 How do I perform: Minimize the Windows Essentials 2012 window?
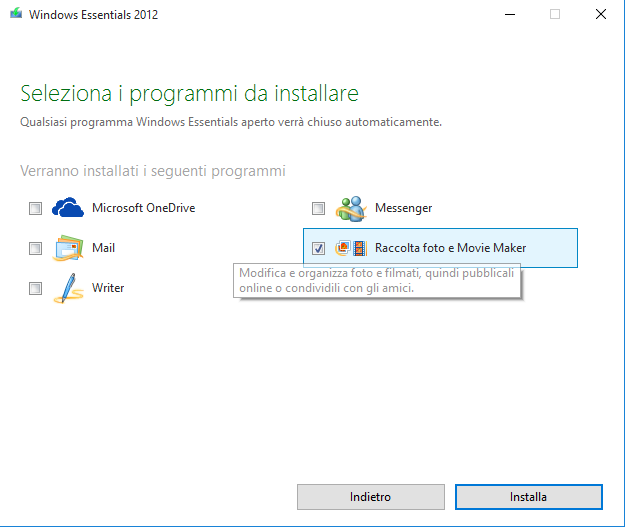[510, 14]
